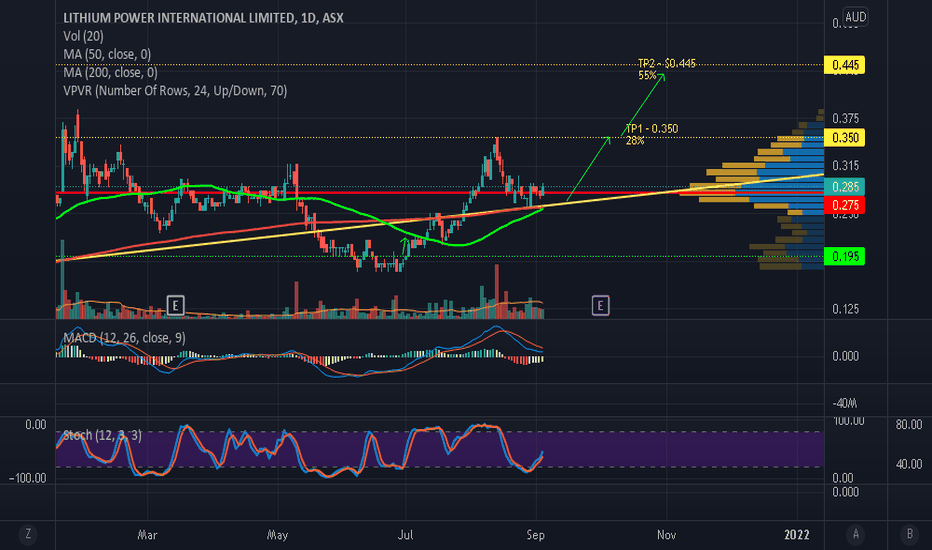Click the May date label
Screen dimensions: 932x550
coord(278,535)
